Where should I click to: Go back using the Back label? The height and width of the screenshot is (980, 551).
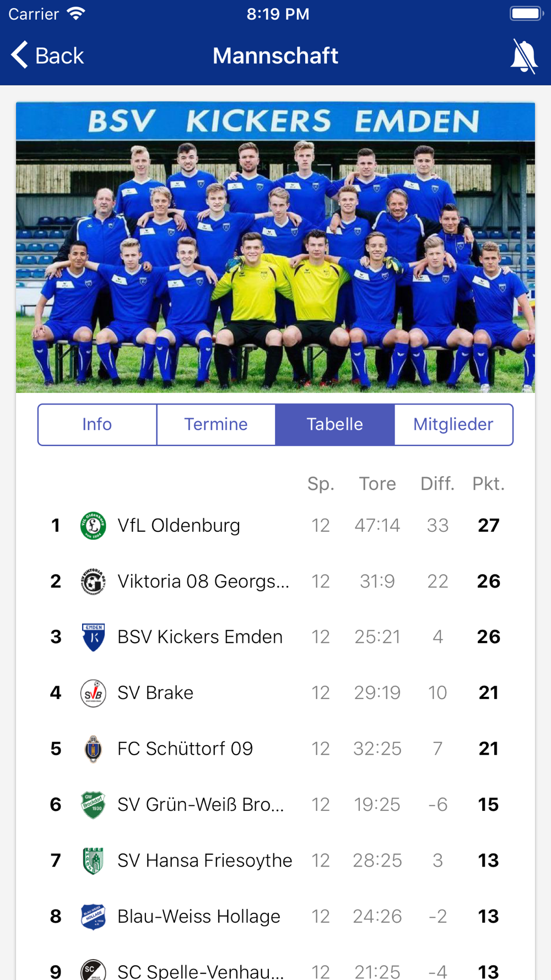pos(60,56)
